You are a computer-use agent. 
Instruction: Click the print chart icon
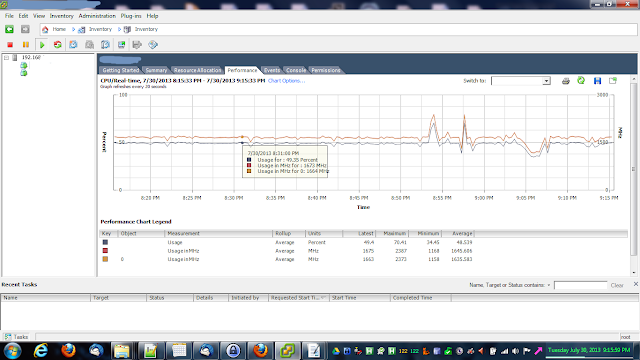click(x=565, y=81)
